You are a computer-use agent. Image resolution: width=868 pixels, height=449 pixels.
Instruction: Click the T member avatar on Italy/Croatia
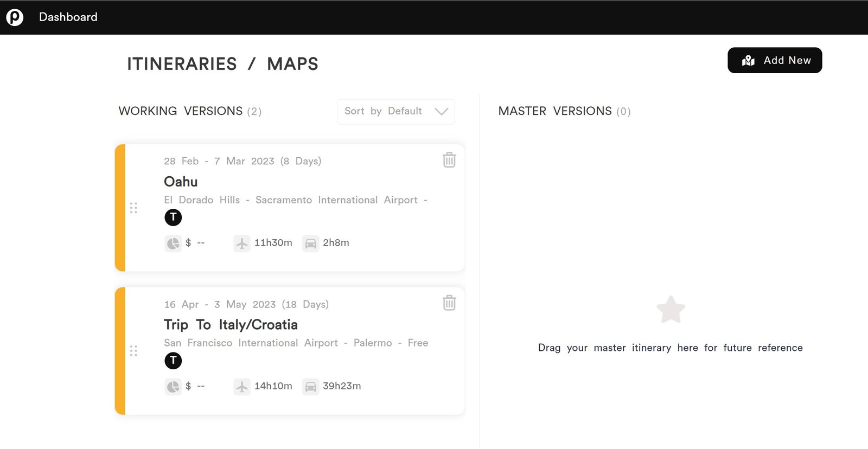pos(173,361)
